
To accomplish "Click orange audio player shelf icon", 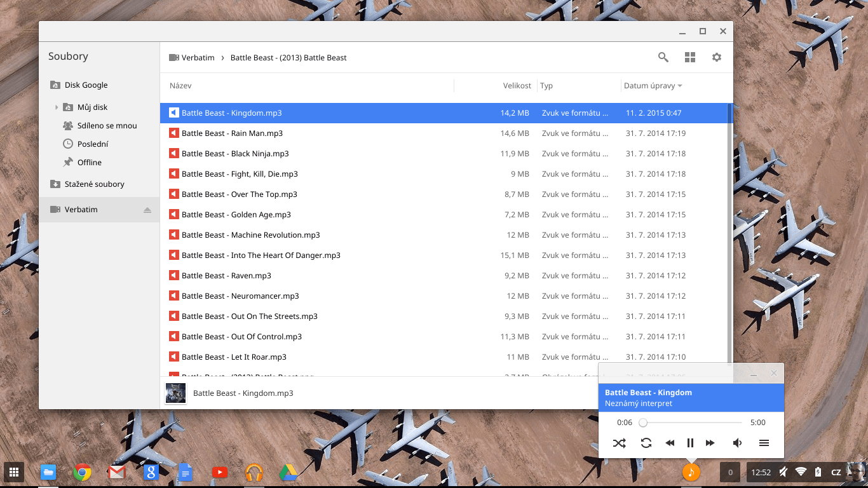I will pyautogui.click(x=691, y=472).
